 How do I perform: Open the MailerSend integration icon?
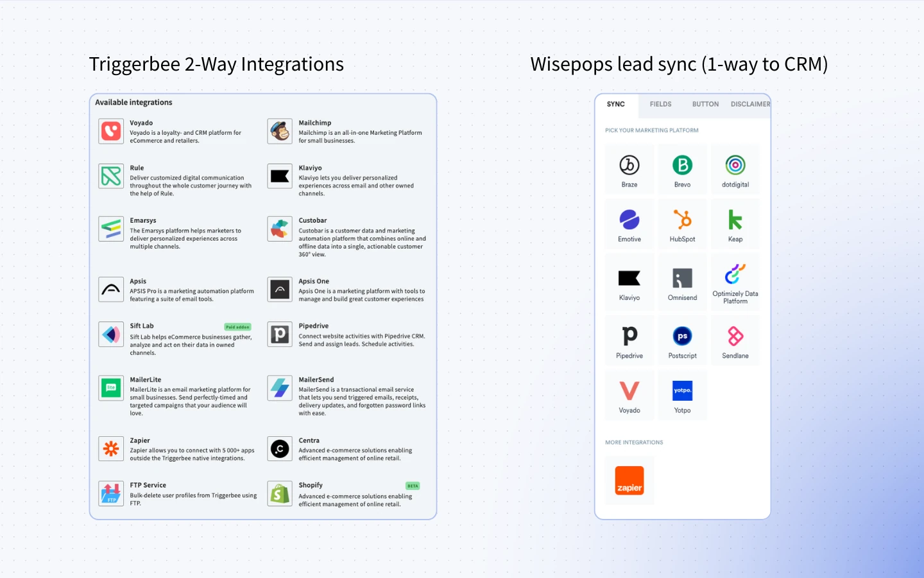pyautogui.click(x=280, y=388)
